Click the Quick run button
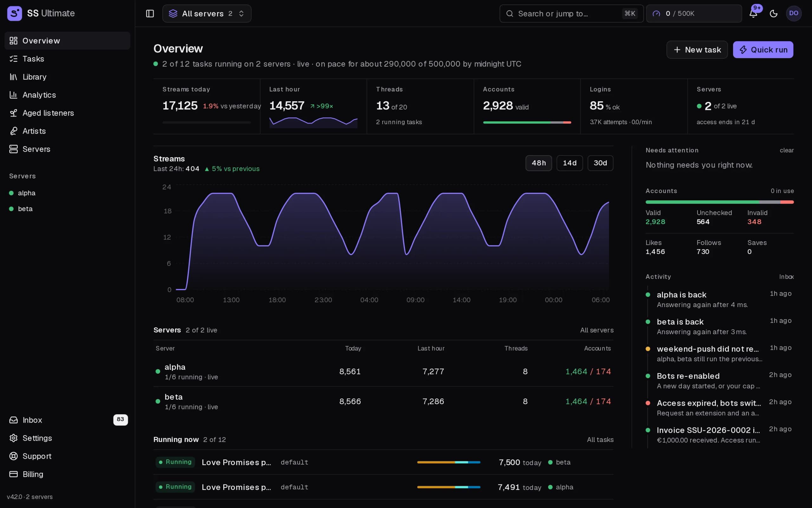Image resolution: width=812 pixels, height=508 pixels. (x=763, y=50)
